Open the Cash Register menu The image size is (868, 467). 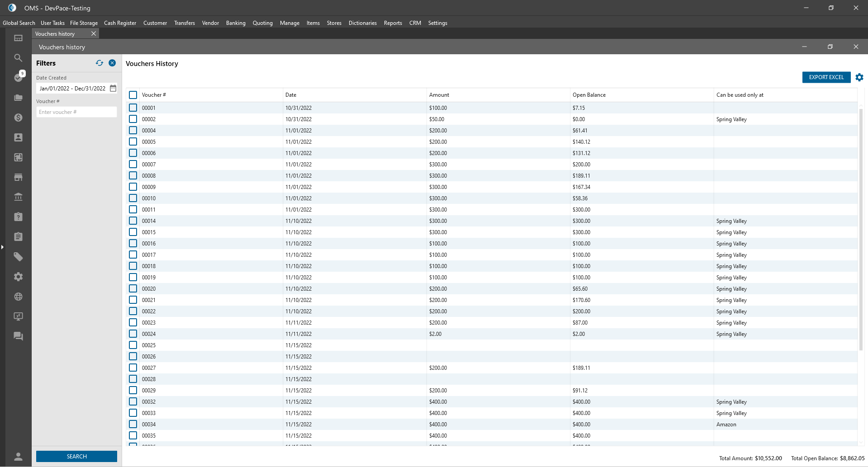[120, 23]
